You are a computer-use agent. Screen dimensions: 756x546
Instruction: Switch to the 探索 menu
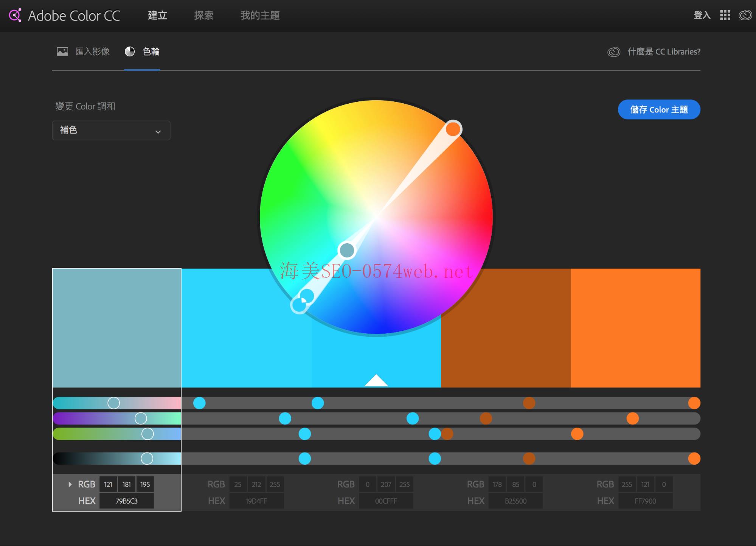tap(204, 16)
